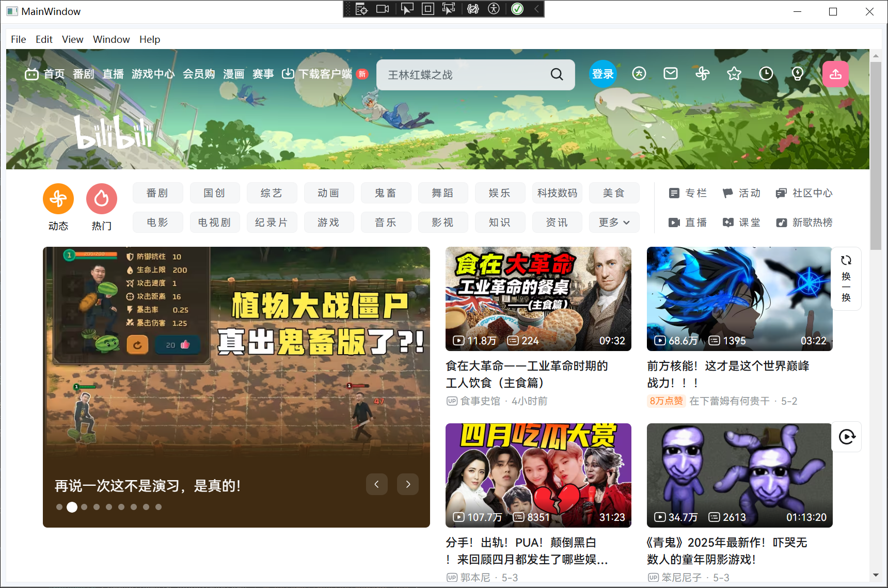Select the 纪录片 category button
The width and height of the screenshot is (888, 588).
[272, 223]
